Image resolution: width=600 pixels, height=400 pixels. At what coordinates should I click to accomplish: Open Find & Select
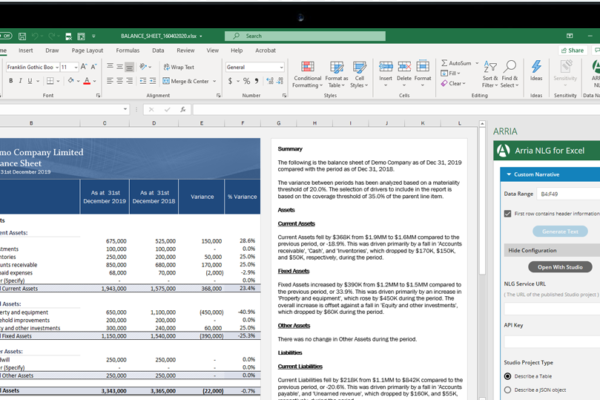click(510, 74)
